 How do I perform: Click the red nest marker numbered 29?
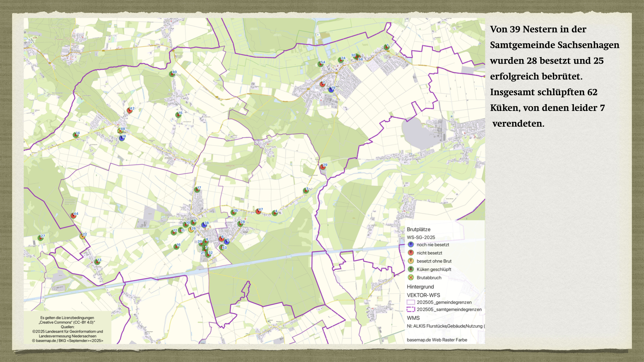pyautogui.click(x=322, y=167)
